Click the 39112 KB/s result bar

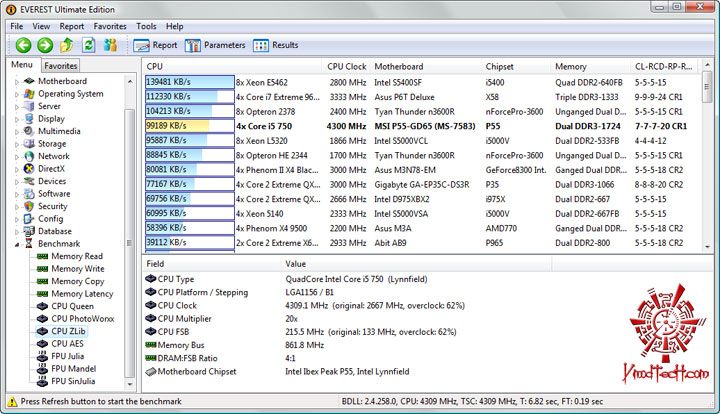click(190, 242)
